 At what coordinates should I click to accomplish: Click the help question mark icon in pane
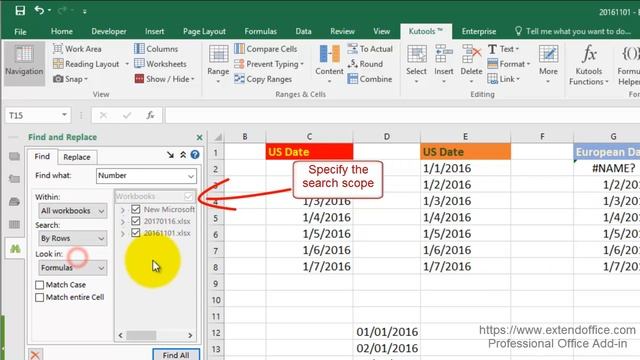195,154
